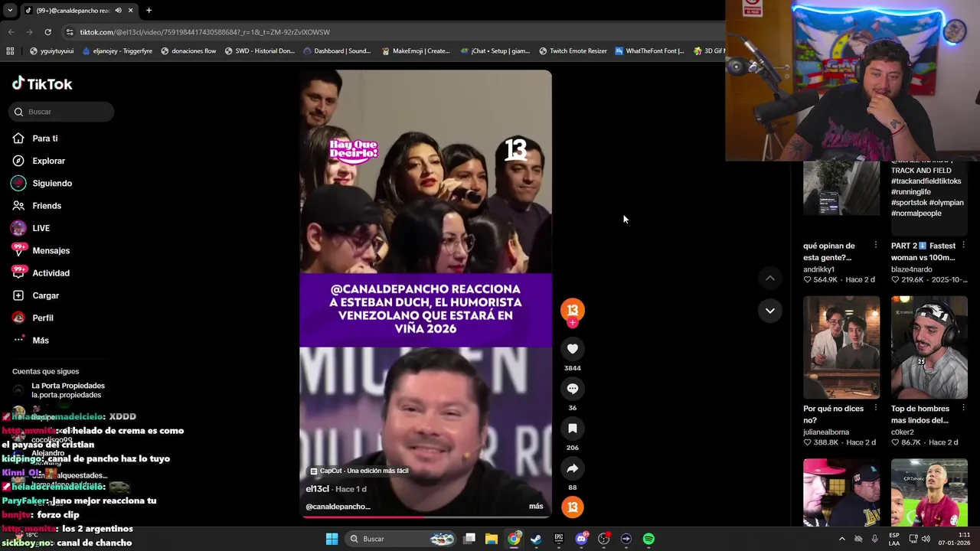Open el13cl channel avatar above like
This screenshot has width=980, height=551.
pos(572,310)
